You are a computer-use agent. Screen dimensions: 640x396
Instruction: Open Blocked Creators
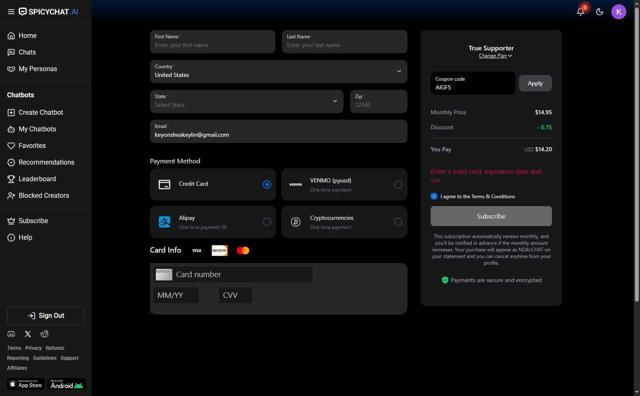38,196
